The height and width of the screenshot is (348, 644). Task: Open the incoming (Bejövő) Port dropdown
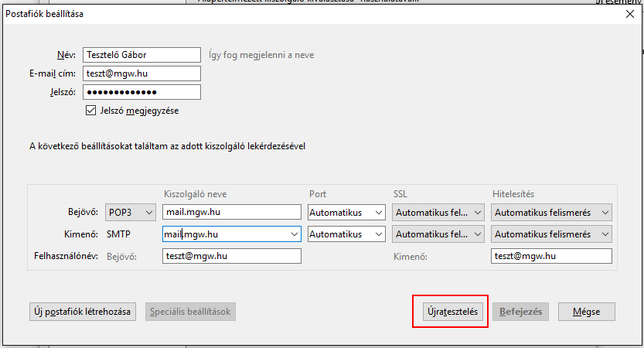click(x=346, y=212)
